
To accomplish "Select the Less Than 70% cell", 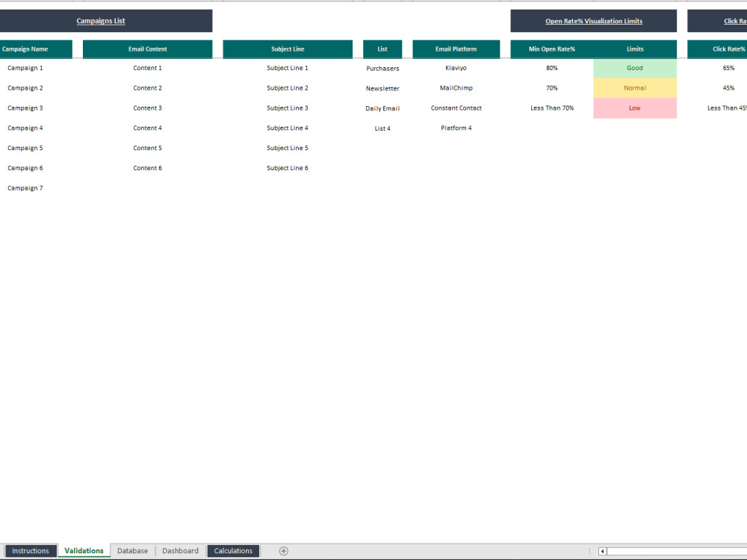I will click(551, 108).
